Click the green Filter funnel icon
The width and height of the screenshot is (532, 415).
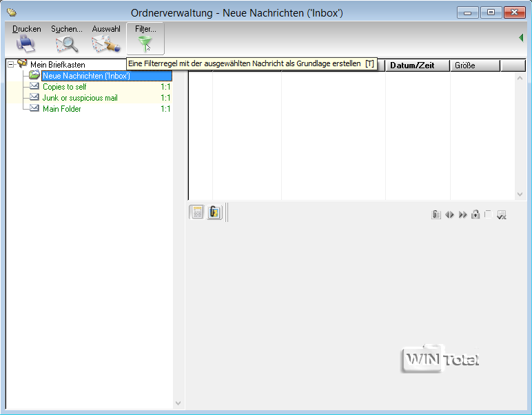coord(145,44)
